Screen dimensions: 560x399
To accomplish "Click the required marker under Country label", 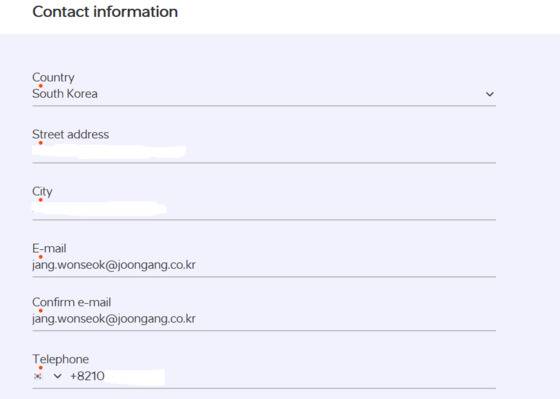I will pyautogui.click(x=40, y=86).
